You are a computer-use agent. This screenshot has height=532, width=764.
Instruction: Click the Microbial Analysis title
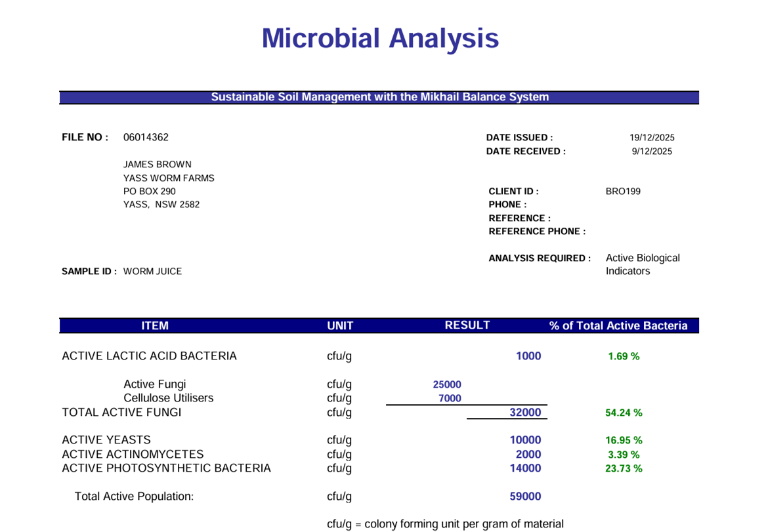(x=379, y=39)
